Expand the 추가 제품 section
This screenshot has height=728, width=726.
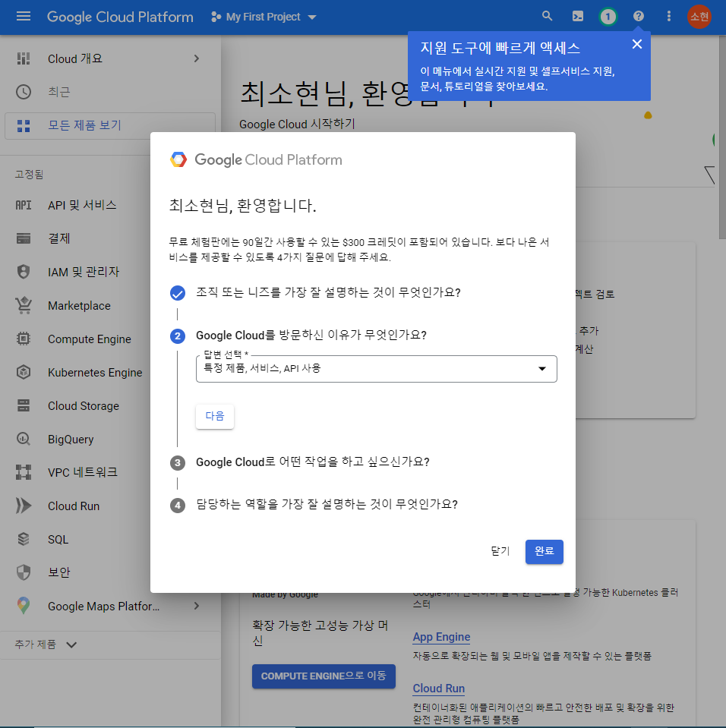pyautogui.click(x=46, y=644)
